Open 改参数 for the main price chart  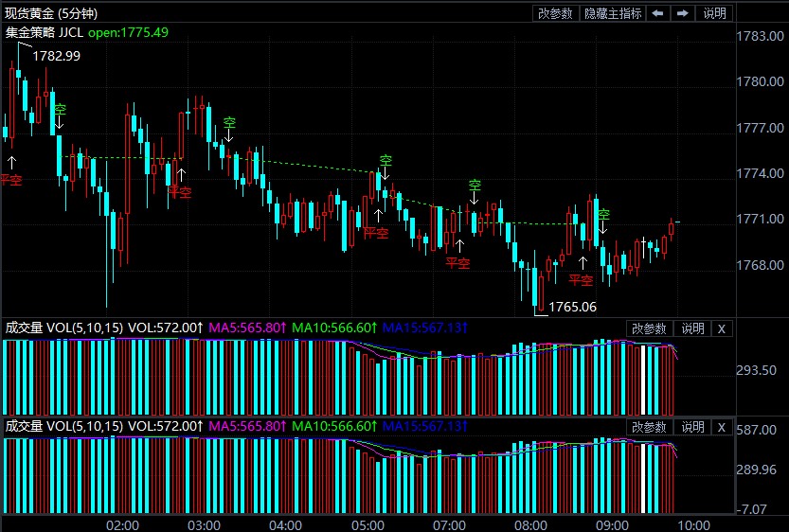pos(555,13)
